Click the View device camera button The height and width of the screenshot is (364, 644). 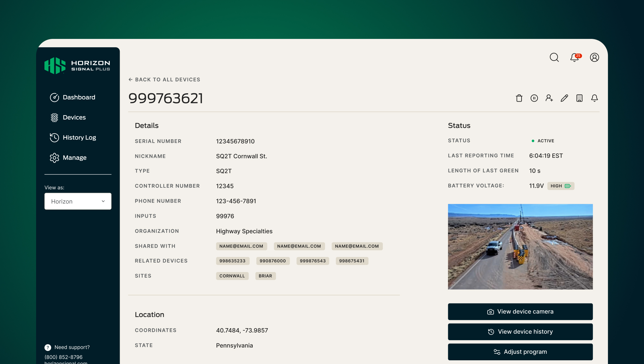click(520, 312)
